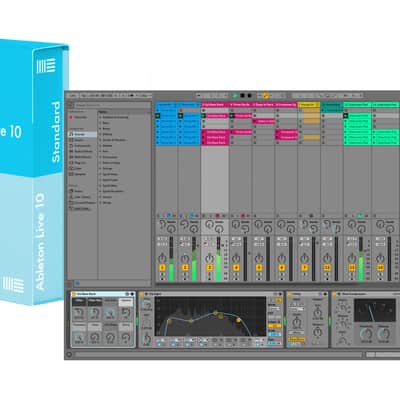Open Current Project under Places

point(82,203)
